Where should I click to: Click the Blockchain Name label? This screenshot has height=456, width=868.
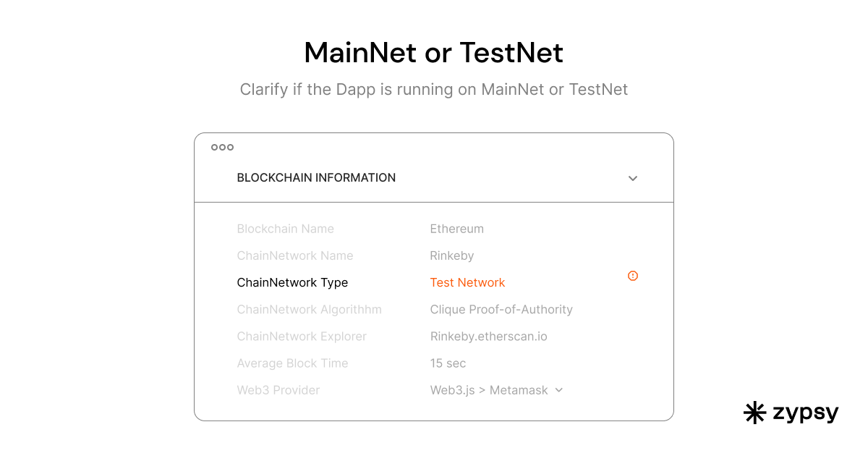click(285, 229)
